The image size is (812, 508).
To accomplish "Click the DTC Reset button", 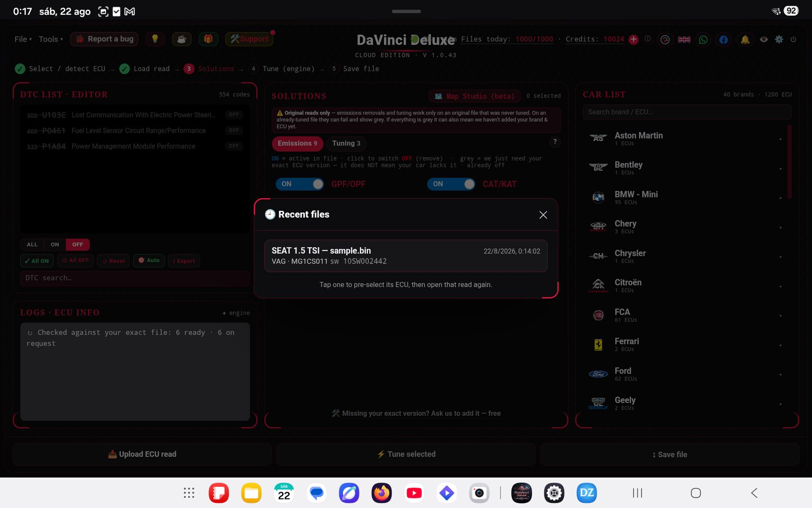I will pyautogui.click(x=114, y=261).
